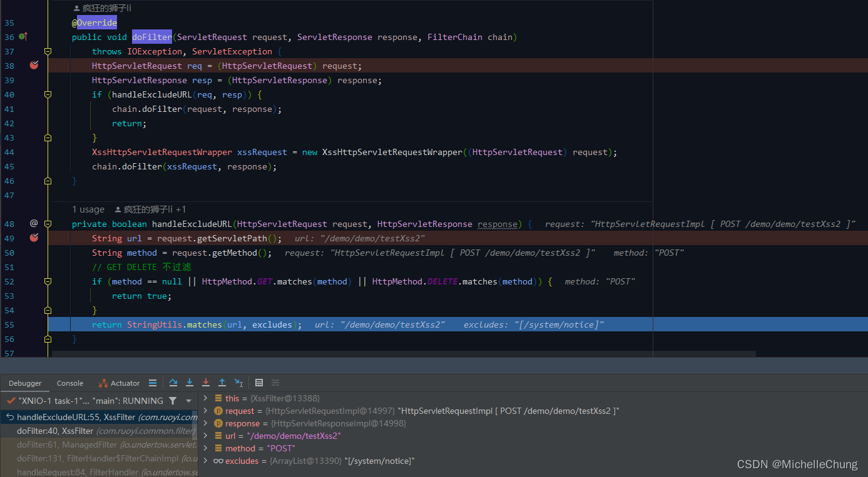
Task: Select the doFilter:61, ManagedFilter stack frame
Action: (x=99, y=444)
